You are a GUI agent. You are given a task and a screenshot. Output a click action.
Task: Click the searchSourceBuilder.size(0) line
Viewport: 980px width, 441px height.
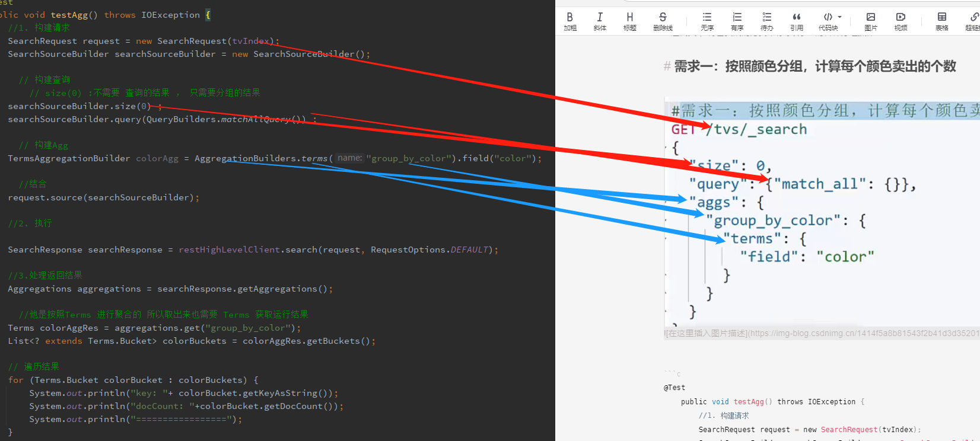[x=85, y=106]
